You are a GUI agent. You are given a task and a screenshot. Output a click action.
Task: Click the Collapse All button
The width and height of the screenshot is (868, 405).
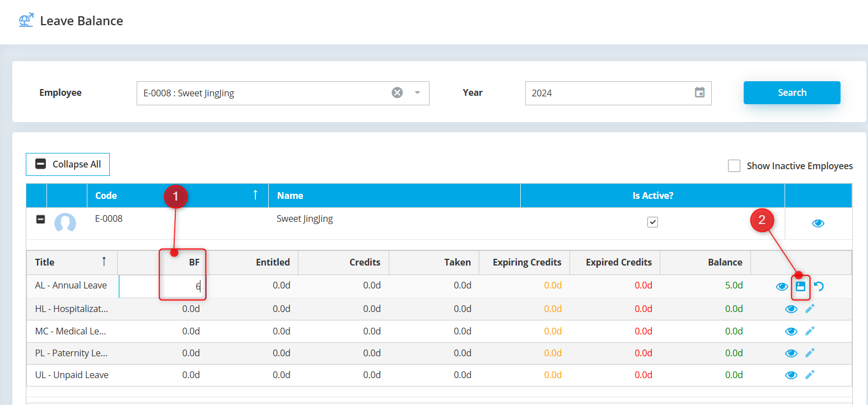click(68, 164)
